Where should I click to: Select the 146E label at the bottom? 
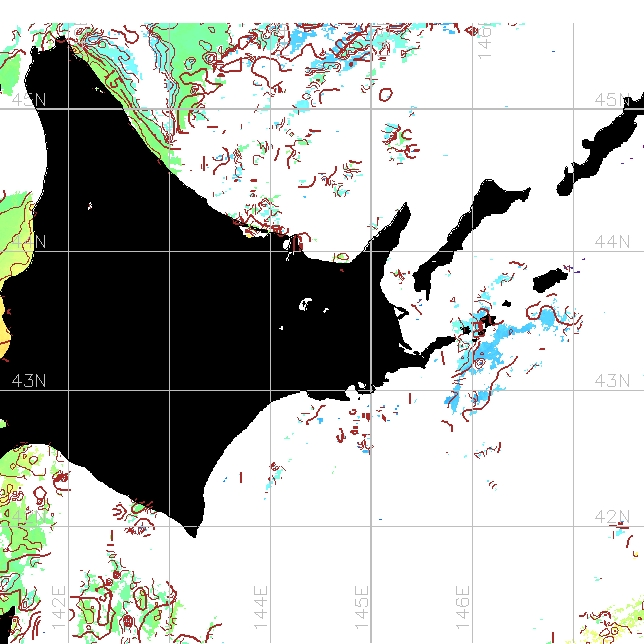click(463, 608)
